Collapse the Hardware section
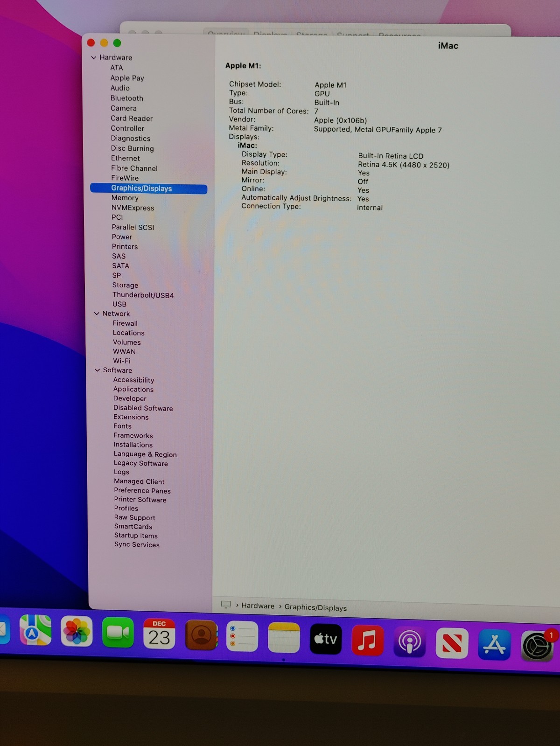 click(x=94, y=57)
